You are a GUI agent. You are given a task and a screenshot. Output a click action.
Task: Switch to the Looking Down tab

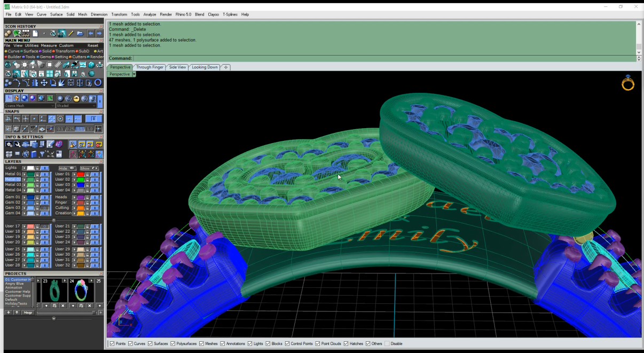click(x=205, y=67)
